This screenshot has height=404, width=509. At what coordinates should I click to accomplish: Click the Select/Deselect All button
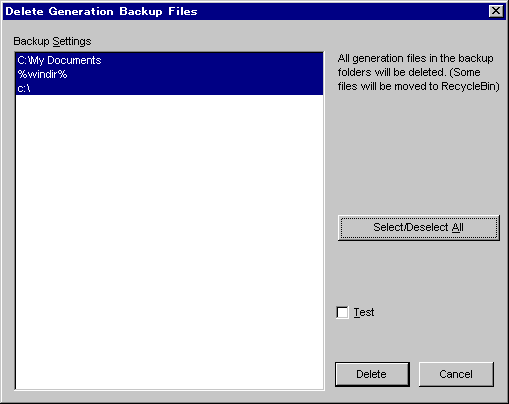(x=419, y=228)
